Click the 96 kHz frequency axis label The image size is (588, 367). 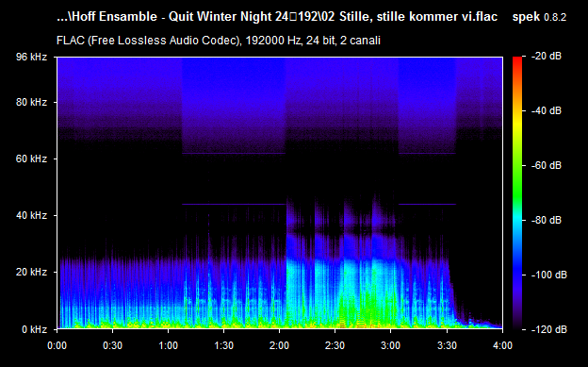pos(31,58)
